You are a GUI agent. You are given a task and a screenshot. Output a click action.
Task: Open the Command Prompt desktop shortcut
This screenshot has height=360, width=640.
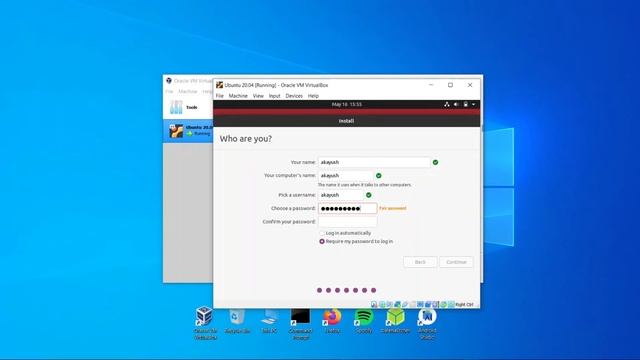(x=300, y=324)
